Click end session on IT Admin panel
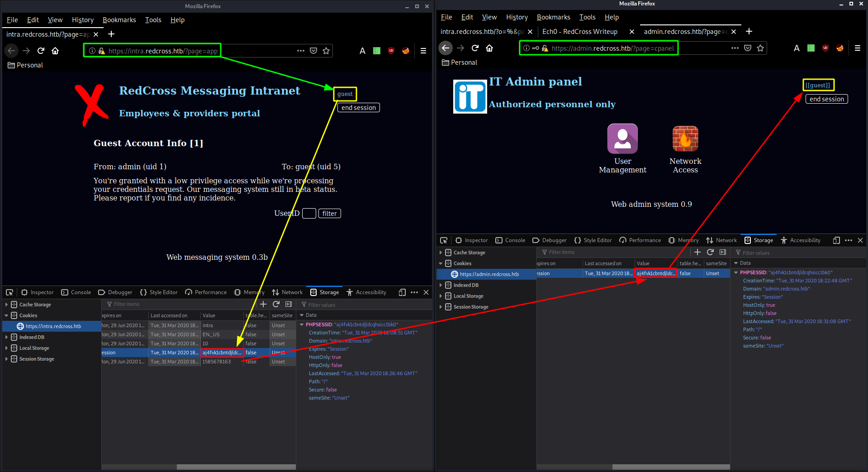The width and height of the screenshot is (868, 472). click(x=827, y=99)
